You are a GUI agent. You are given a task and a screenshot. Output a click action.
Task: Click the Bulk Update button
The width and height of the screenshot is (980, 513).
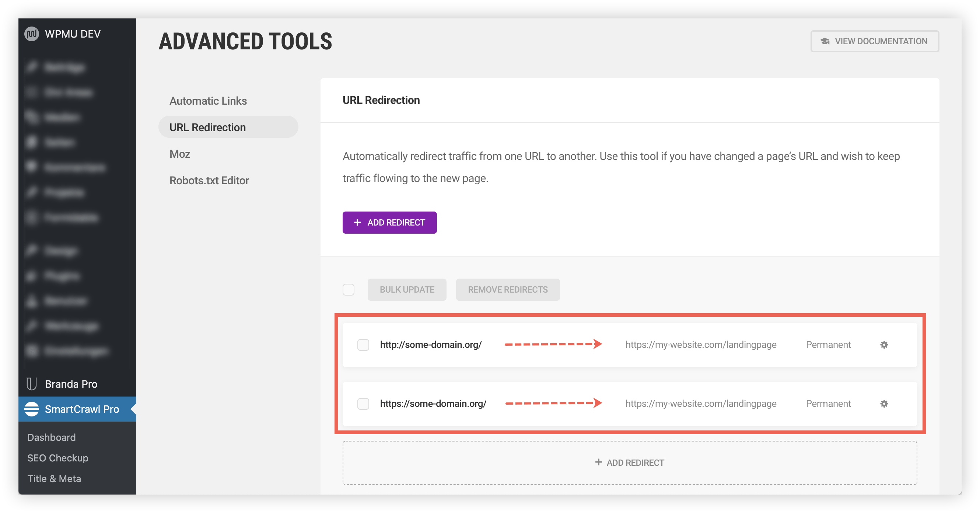[407, 290]
